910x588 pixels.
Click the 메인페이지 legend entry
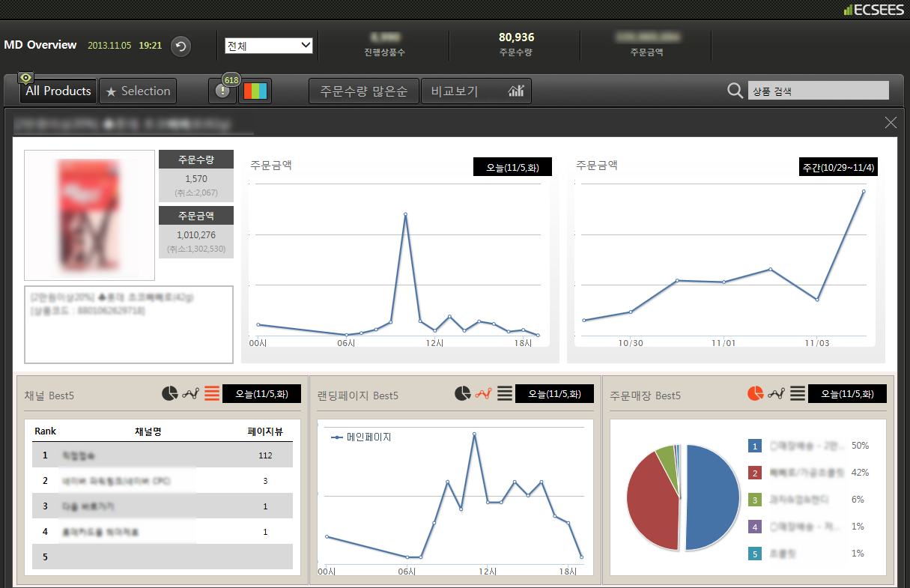(362, 437)
